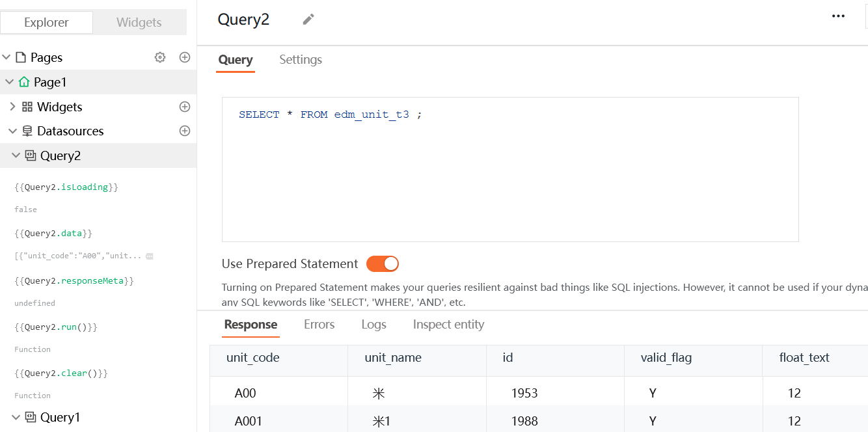Open the Errors tab
The height and width of the screenshot is (432, 868).
319,325
